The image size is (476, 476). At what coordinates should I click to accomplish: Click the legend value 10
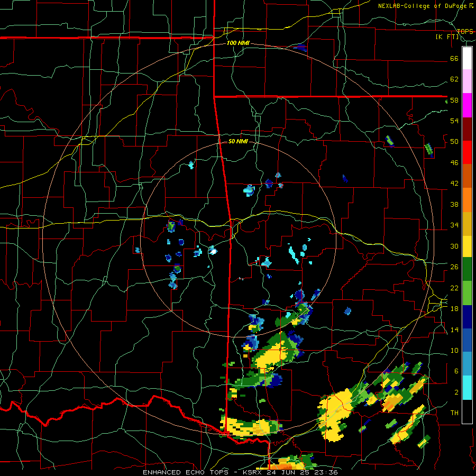point(454,350)
